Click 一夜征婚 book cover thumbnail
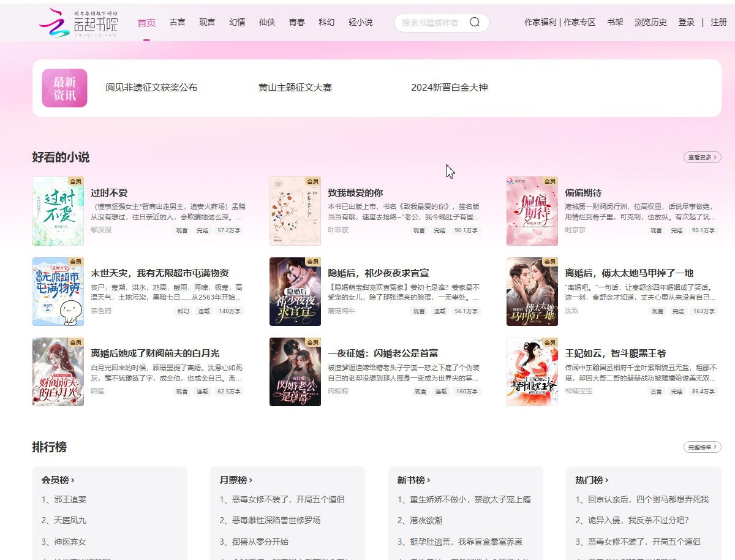735x560 pixels. click(x=295, y=372)
